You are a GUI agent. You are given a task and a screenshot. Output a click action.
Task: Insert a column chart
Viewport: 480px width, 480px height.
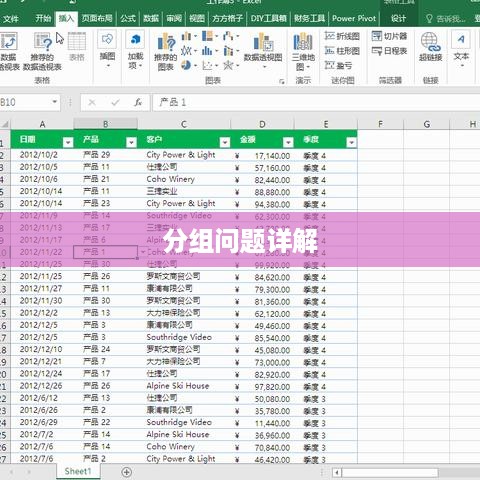tap(186, 36)
